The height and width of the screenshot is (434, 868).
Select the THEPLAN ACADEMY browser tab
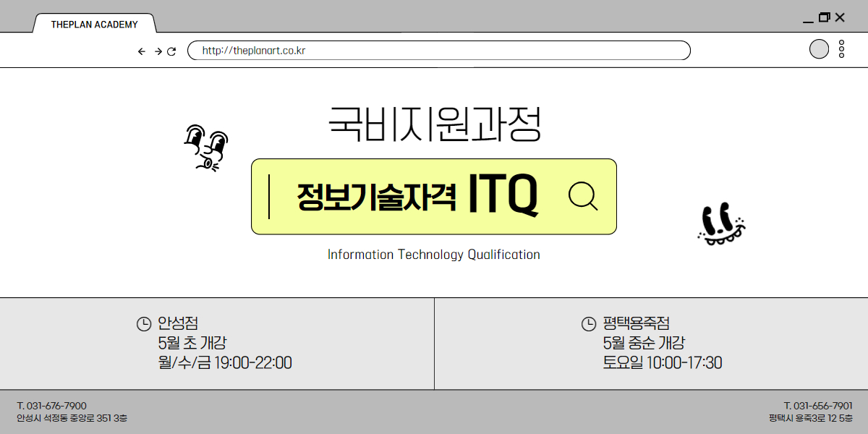pyautogui.click(x=94, y=25)
